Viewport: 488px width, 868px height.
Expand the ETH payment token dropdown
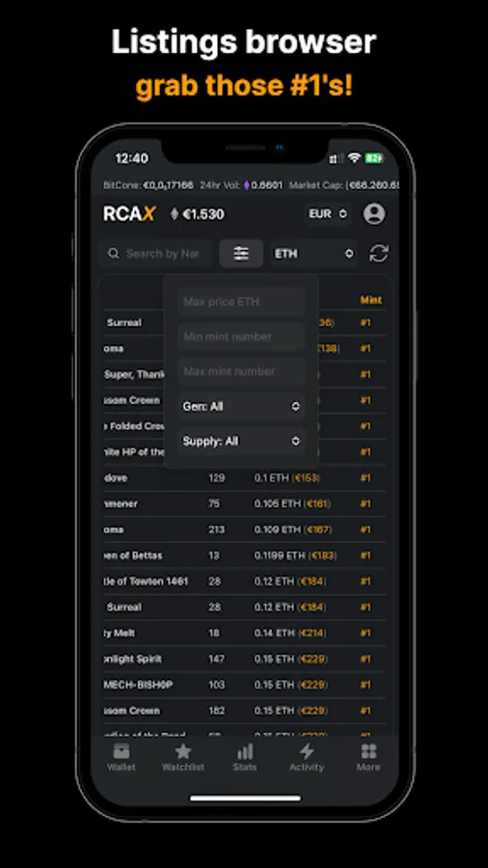[x=313, y=254]
